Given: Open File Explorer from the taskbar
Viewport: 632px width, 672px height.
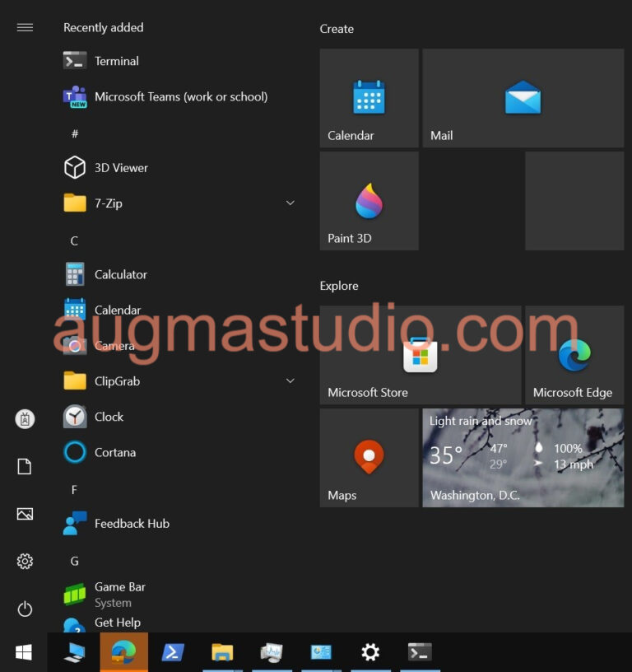Looking at the screenshot, I should point(222,652).
